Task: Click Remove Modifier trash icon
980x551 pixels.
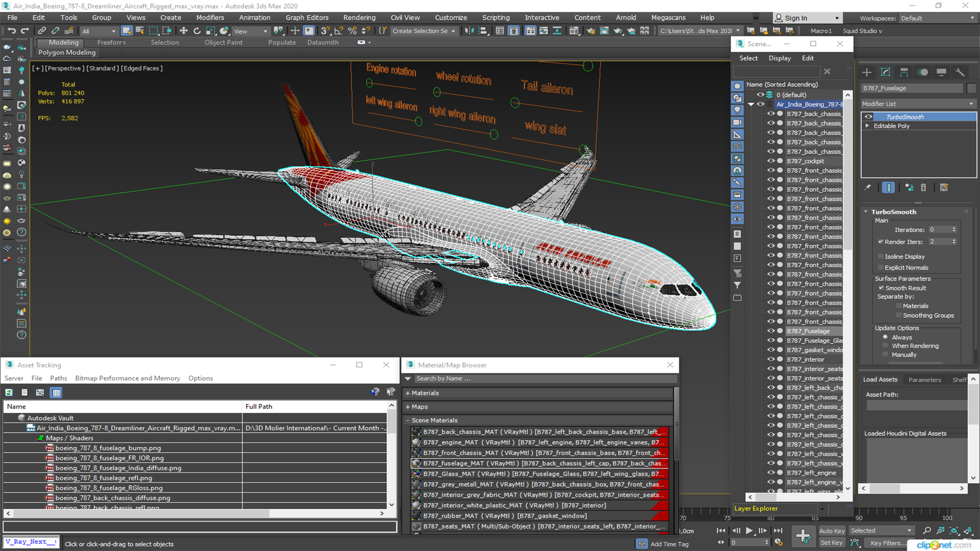Action: (923, 188)
